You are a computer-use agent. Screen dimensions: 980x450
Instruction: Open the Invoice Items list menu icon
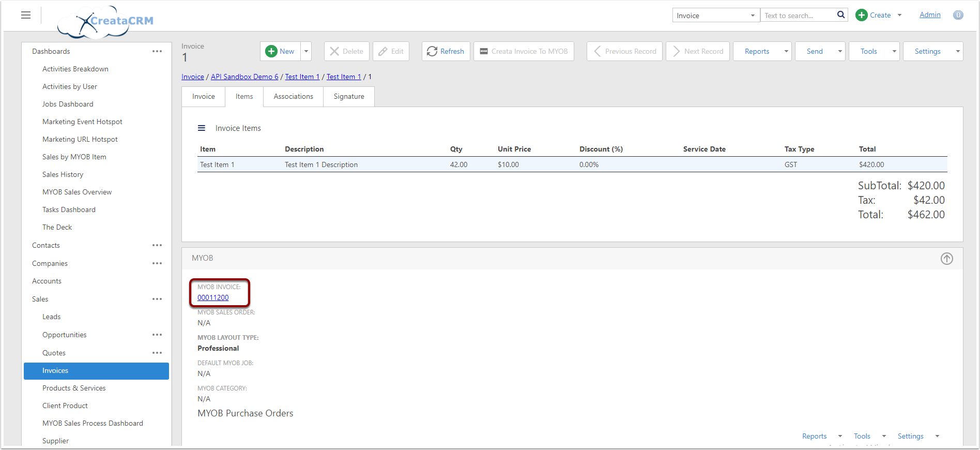pos(202,128)
